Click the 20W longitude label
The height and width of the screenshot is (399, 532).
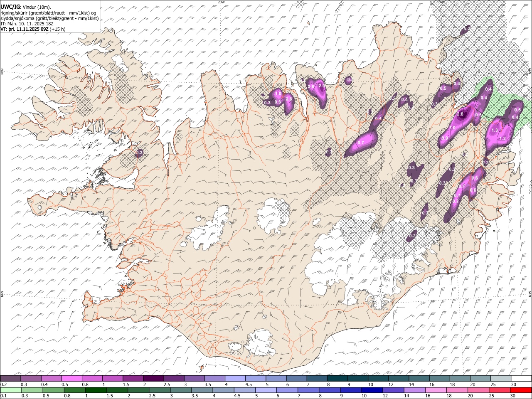click(221, 2)
